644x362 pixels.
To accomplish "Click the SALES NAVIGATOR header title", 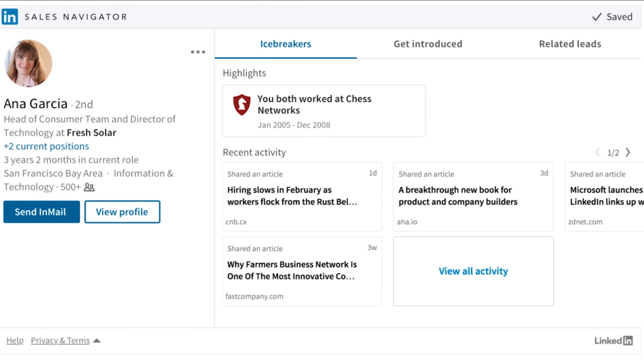I will [76, 17].
